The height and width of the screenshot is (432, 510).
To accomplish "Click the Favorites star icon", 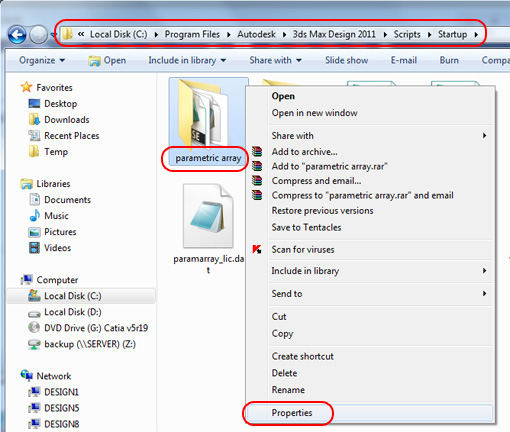I will pyautogui.click(x=26, y=87).
